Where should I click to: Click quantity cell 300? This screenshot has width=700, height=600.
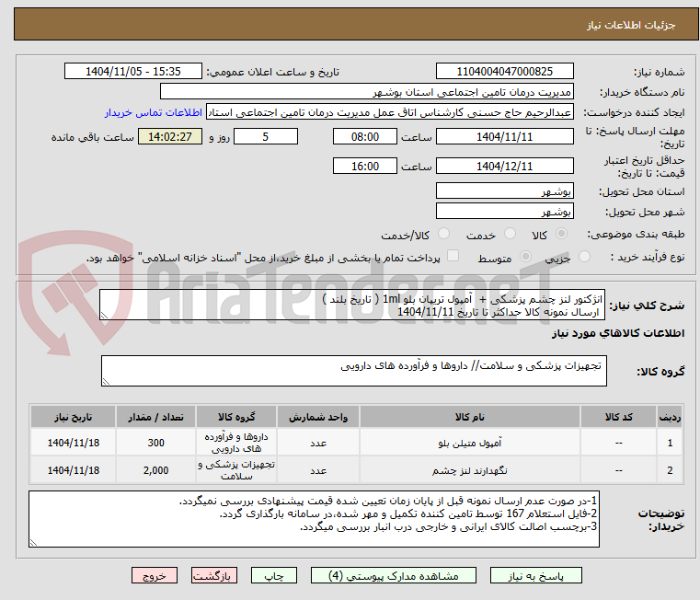point(155,443)
